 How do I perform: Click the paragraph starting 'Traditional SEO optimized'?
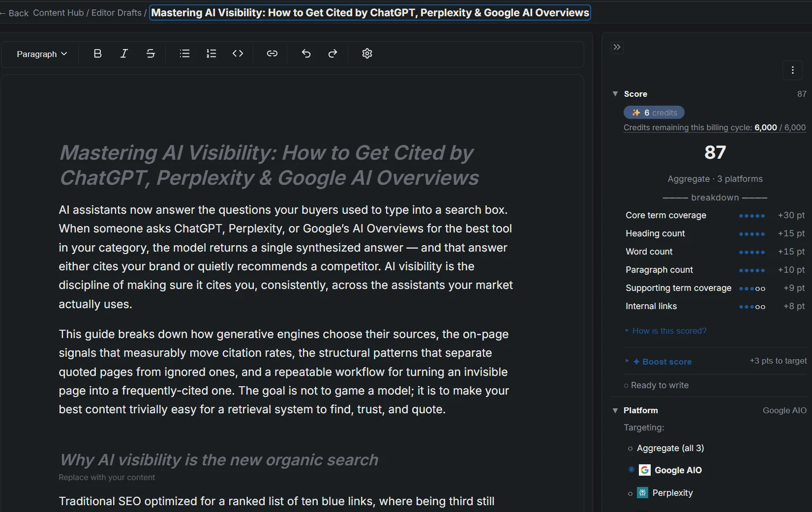pyautogui.click(x=276, y=502)
